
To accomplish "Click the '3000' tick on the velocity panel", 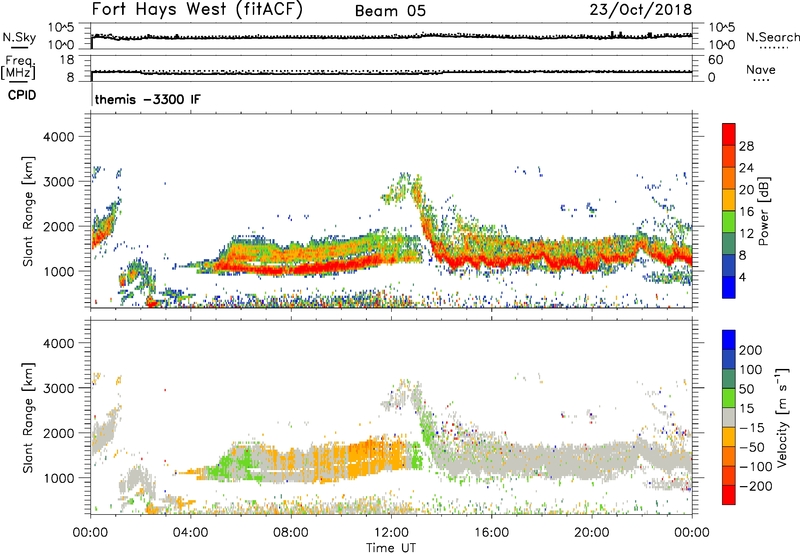I will [58, 388].
